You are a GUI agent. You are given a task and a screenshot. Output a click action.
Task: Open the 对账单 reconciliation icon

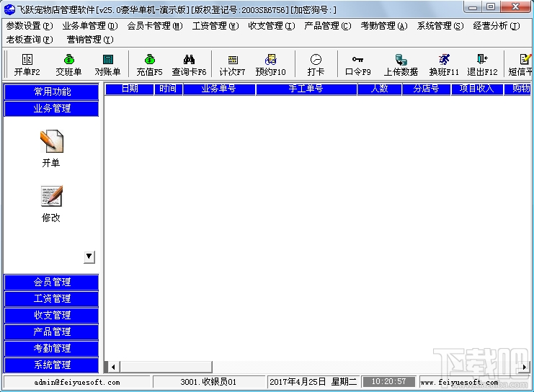[107, 65]
